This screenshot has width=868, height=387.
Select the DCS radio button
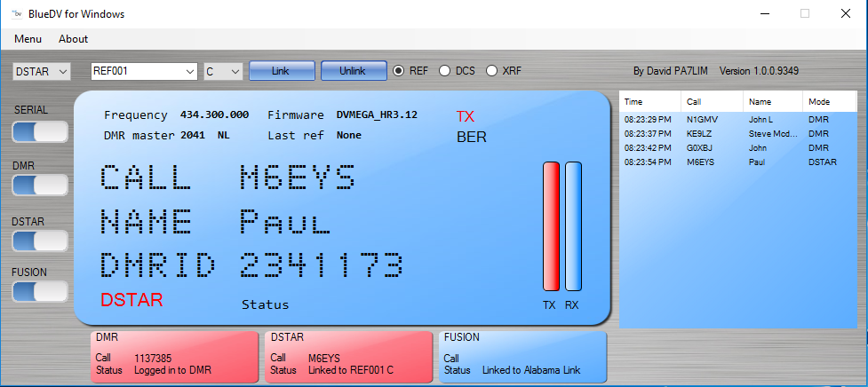[x=445, y=71]
